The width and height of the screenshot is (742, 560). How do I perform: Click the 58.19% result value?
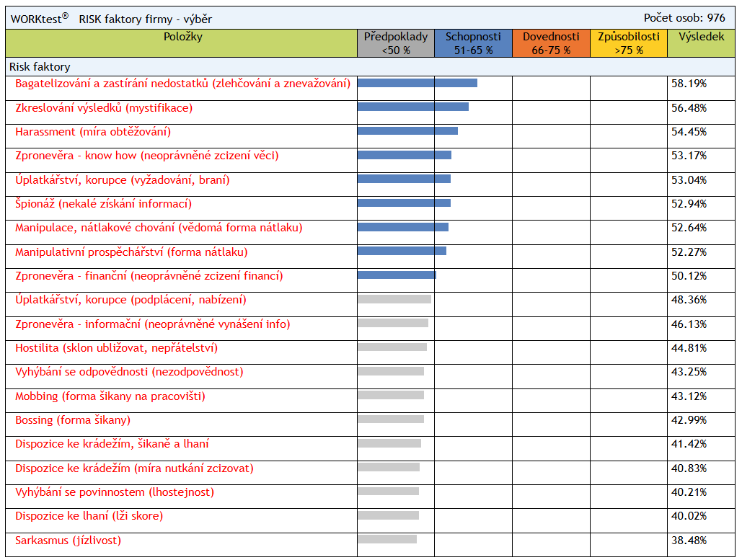(689, 84)
